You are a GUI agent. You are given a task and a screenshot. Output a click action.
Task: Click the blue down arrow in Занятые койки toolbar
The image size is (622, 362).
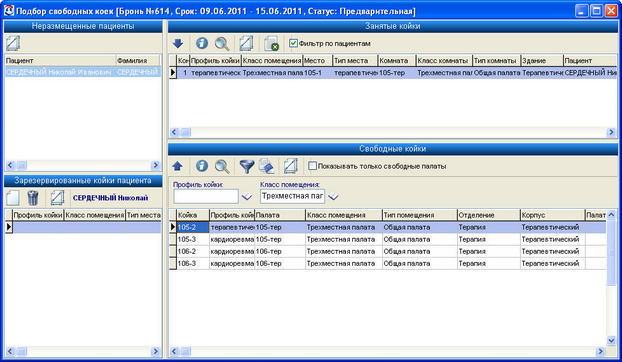(x=178, y=44)
